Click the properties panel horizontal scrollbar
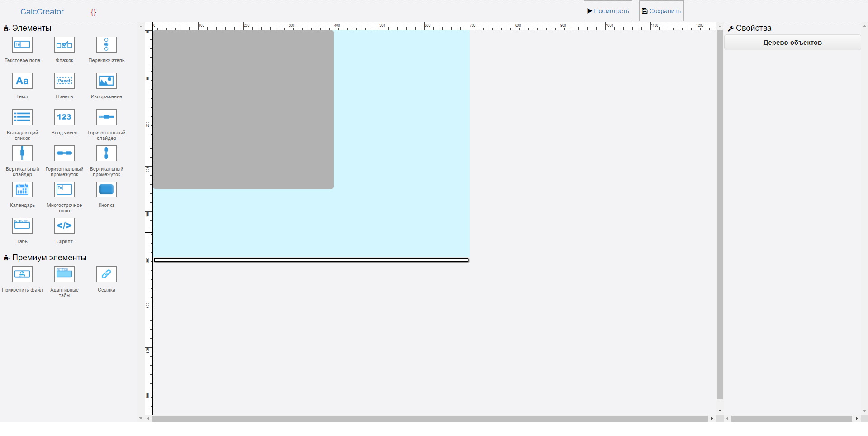This screenshot has height=436, width=868. (x=792, y=419)
